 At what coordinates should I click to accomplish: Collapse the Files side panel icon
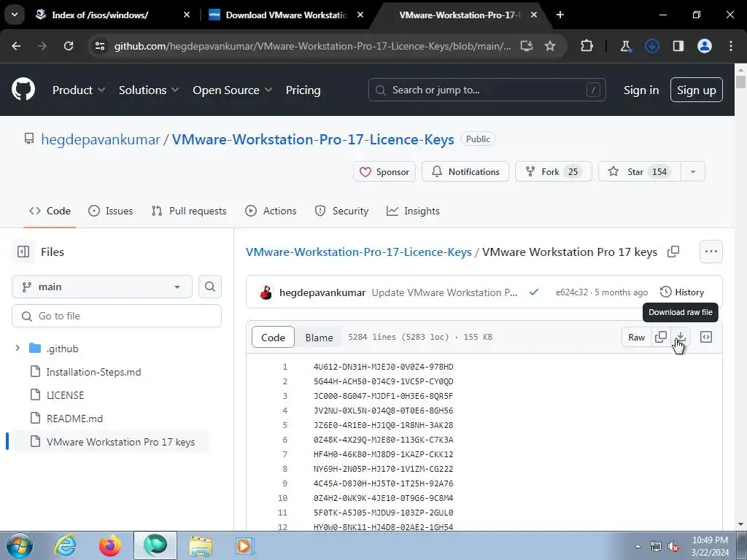tap(23, 252)
